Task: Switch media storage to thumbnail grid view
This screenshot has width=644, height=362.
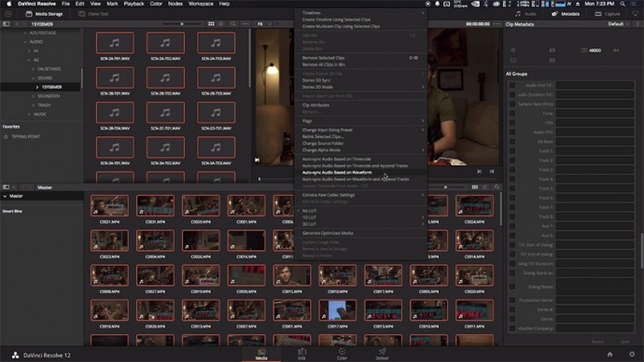Action: click(211, 24)
